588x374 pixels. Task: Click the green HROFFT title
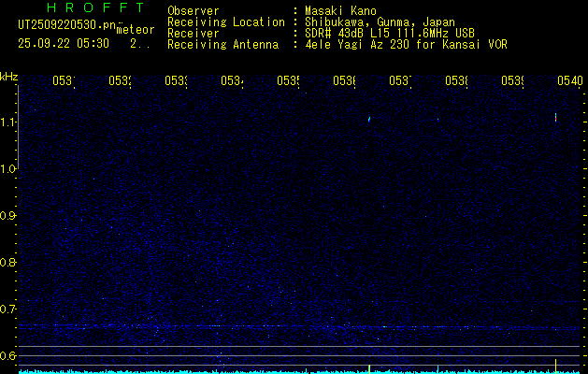96,7
